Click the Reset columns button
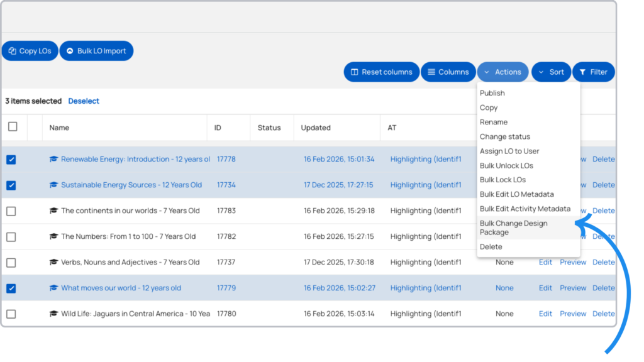This screenshot has height=362, width=644. [381, 72]
